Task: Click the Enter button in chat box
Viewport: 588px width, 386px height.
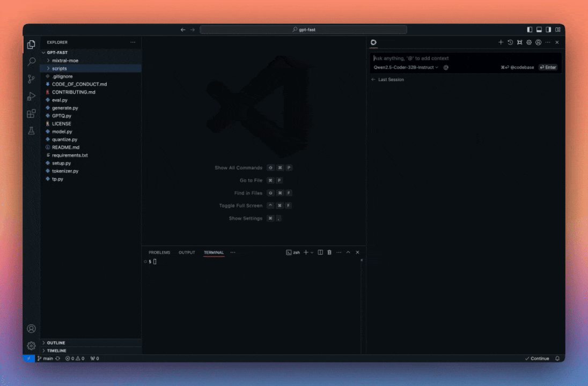Action: pos(548,68)
